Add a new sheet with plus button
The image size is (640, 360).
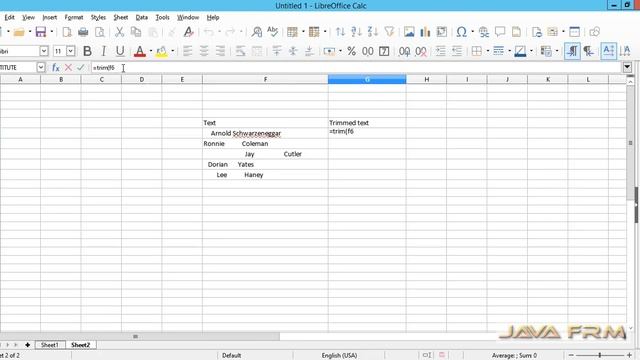[27, 345]
